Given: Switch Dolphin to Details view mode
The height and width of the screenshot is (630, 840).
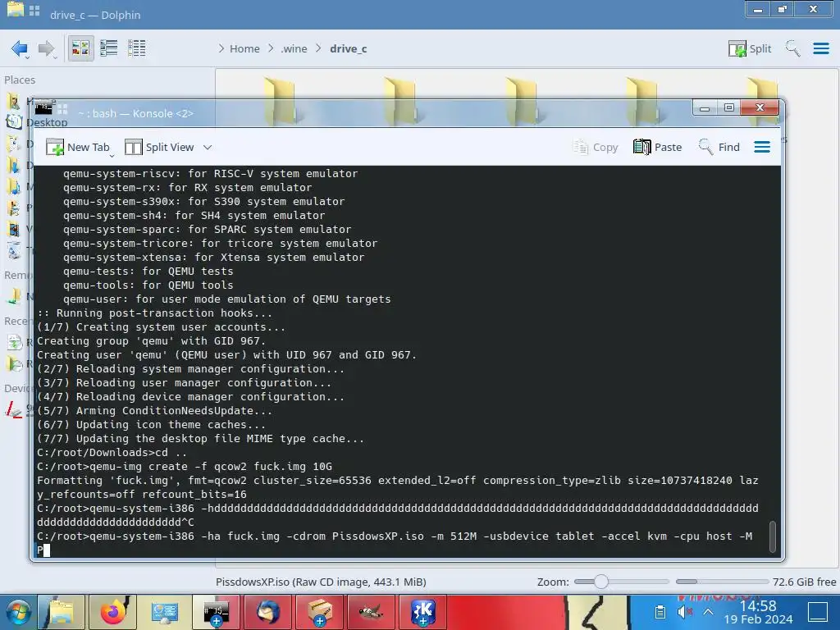Looking at the screenshot, I should [137, 48].
